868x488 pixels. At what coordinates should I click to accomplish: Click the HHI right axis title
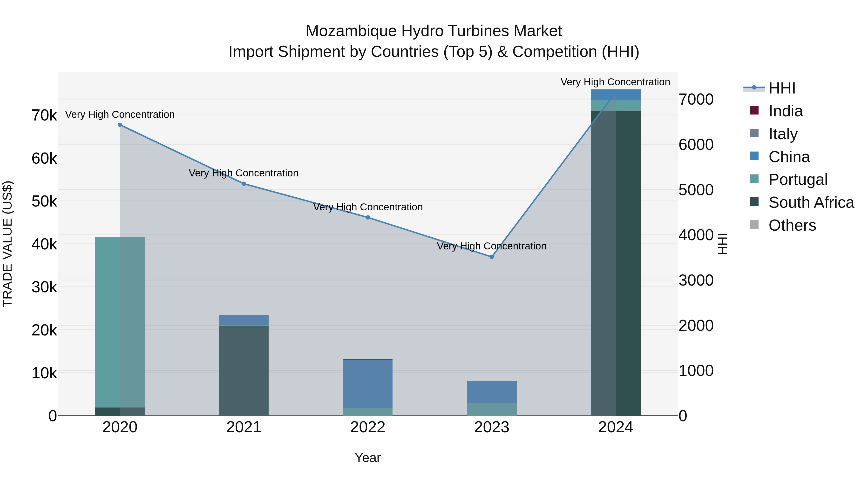[x=723, y=244]
